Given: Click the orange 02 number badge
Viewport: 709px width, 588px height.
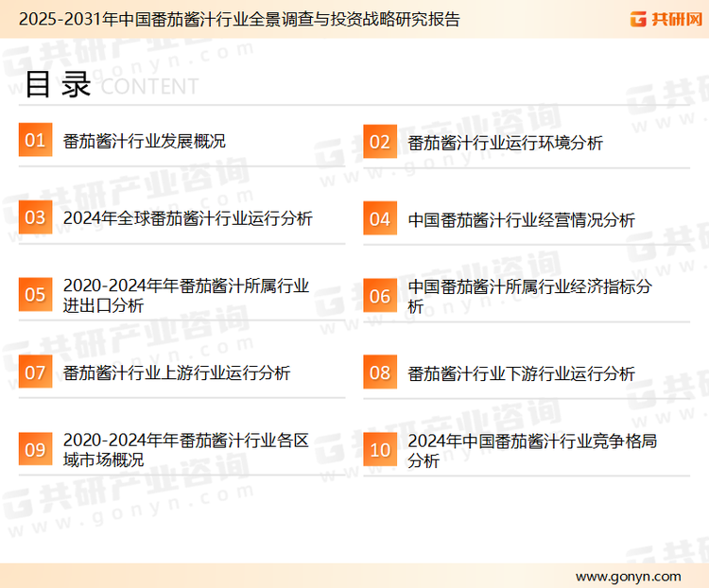Looking at the screenshot, I should point(380,142).
